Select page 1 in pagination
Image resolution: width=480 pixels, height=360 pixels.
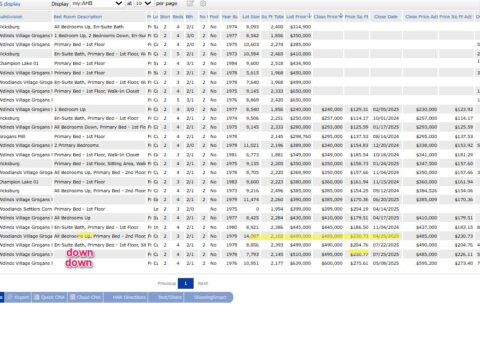[x=186, y=283]
